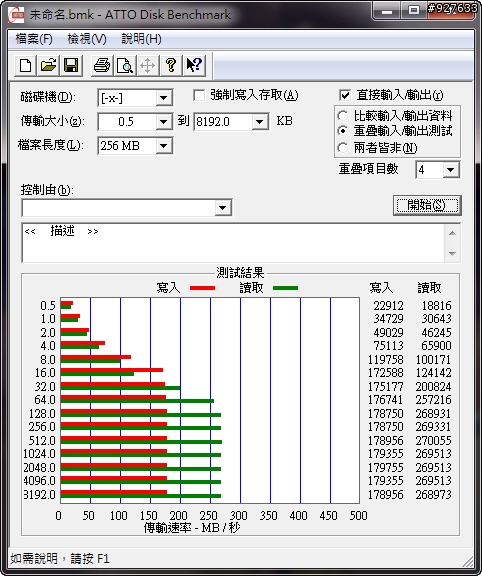Click read value 270055 for 512.0 row
Image resolution: width=482 pixels, height=576 pixels.
434,440
